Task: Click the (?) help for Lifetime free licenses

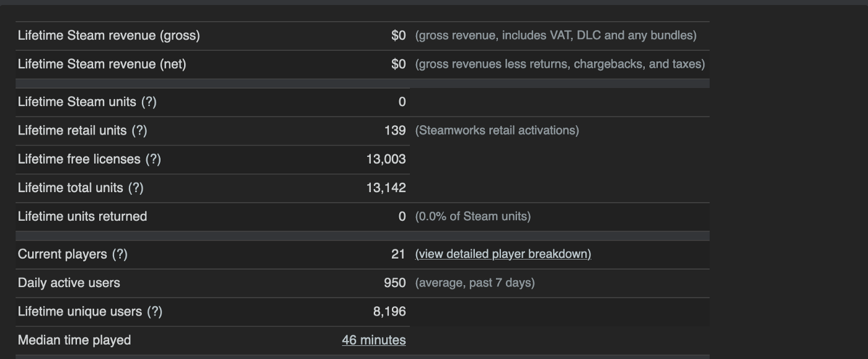Action: [153, 159]
